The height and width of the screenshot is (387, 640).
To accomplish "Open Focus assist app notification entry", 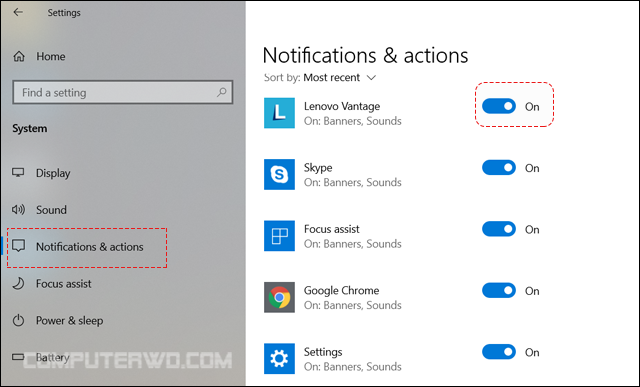I will (353, 236).
